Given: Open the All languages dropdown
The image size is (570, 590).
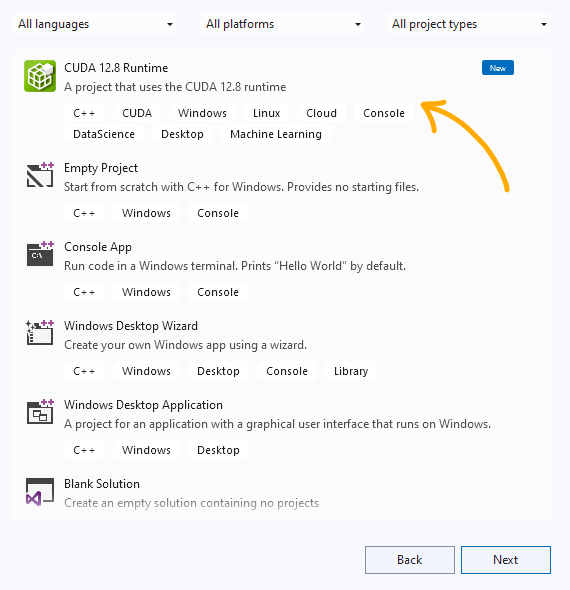Looking at the screenshot, I should click(x=94, y=24).
